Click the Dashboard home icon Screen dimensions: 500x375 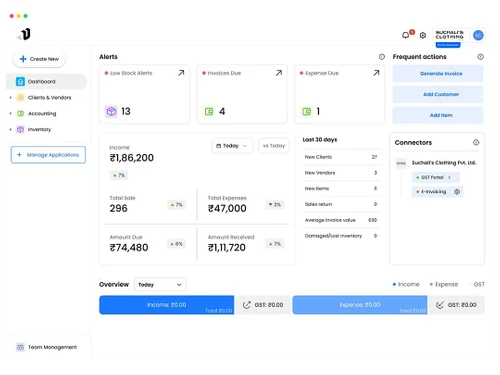click(x=20, y=81)
